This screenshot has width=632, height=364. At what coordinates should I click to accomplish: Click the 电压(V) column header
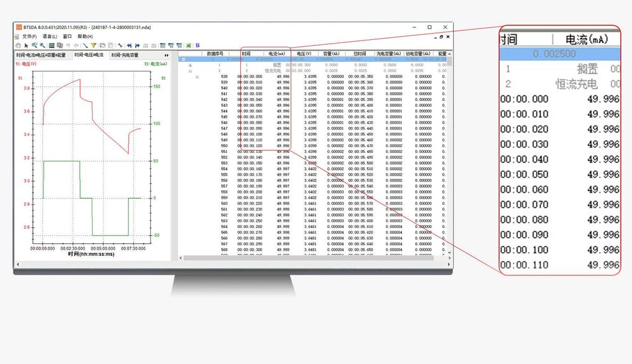pyautogui.click(x=305, y=54)
